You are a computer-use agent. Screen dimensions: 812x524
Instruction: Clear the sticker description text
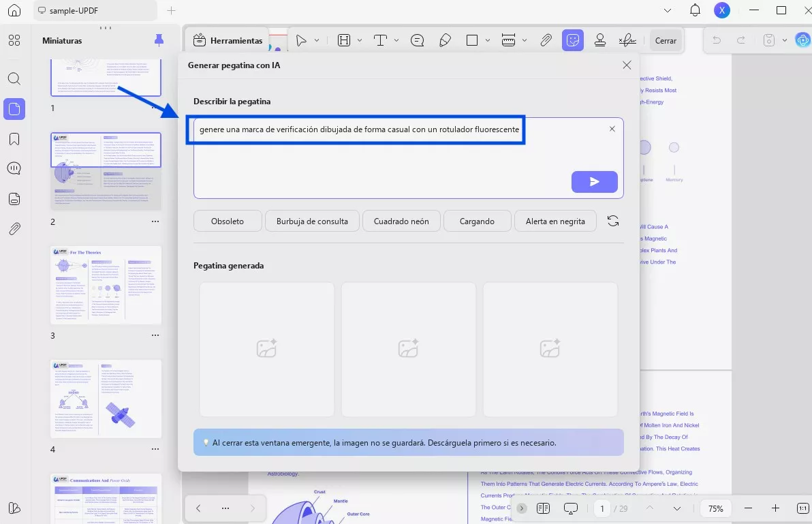612,129
